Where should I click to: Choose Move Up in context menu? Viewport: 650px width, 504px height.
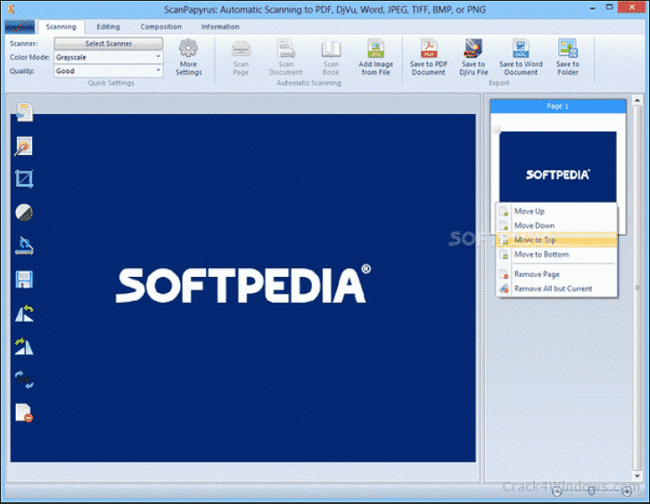[x=557, y=211]
